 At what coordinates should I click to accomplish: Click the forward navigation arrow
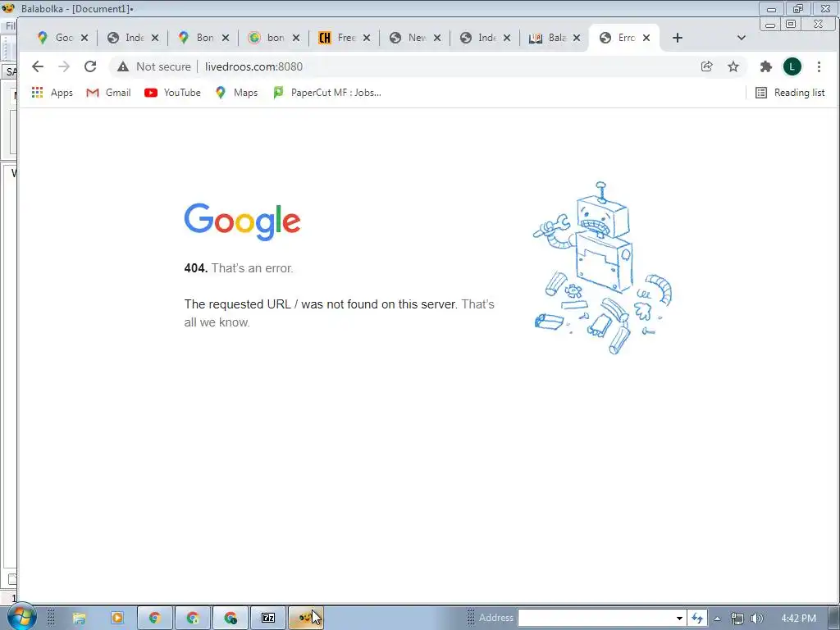64,66
